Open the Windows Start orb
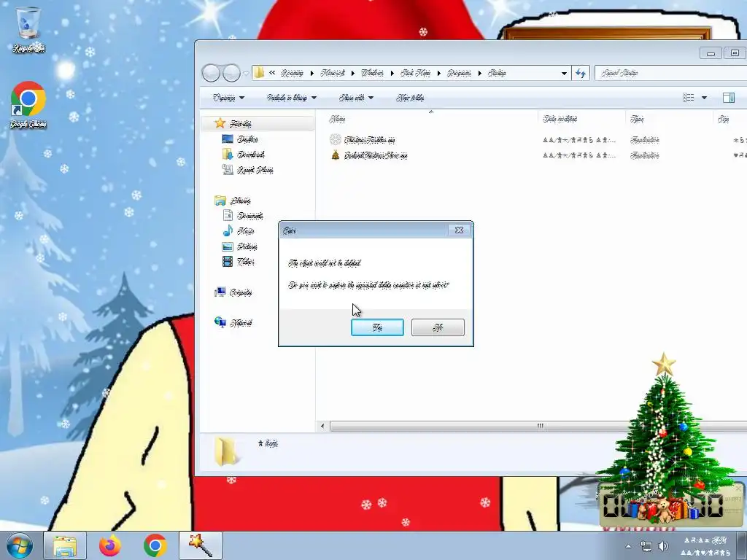 click(x=20, y=546)
